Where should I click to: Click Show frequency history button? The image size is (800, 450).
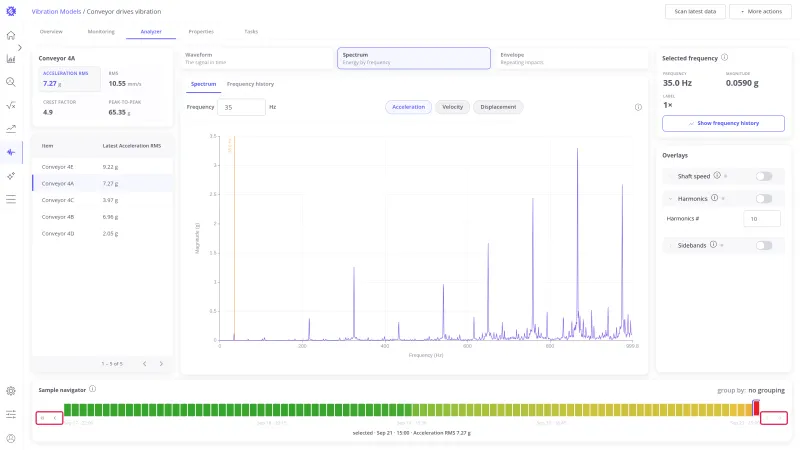723,123
